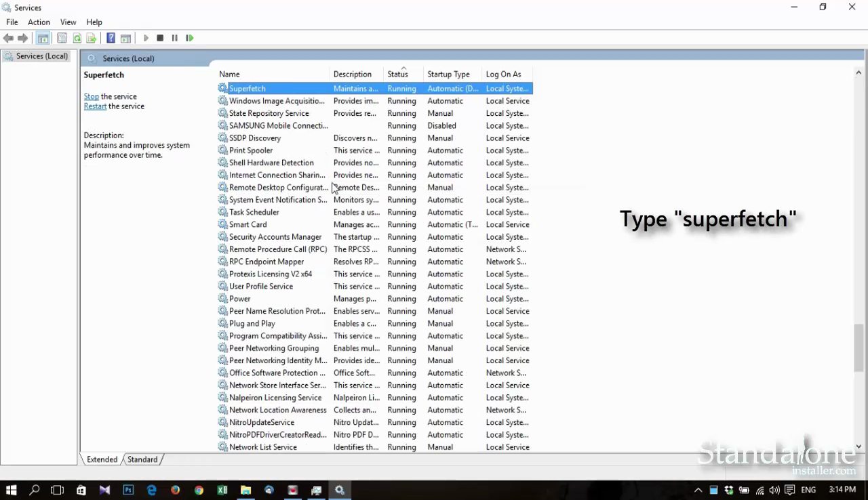Switch to the Extended tab
This screenshot has height=500, width=868.
tap(102, 459)
